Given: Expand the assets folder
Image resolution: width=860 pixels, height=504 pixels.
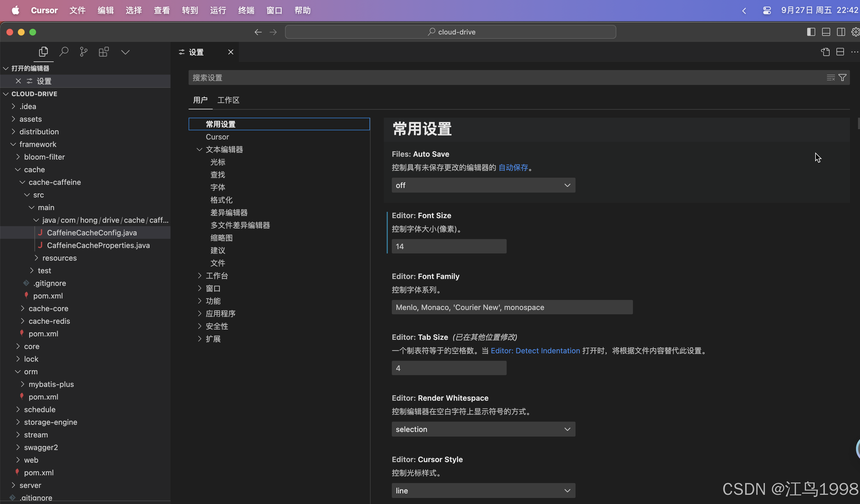Looking at the screenshot, I should [x=13, y=119].
